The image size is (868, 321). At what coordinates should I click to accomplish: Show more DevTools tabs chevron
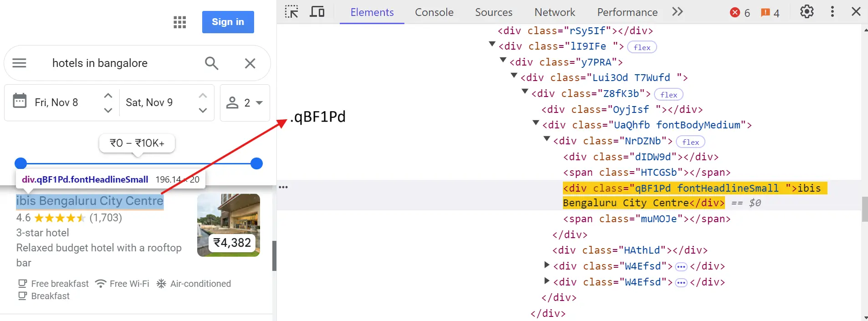tap(677, 12)
